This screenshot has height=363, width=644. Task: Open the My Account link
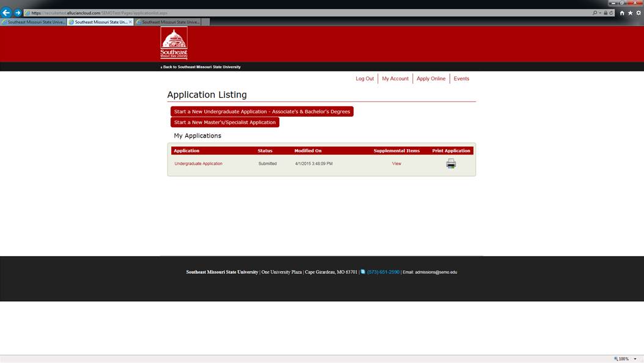(395, 78)
